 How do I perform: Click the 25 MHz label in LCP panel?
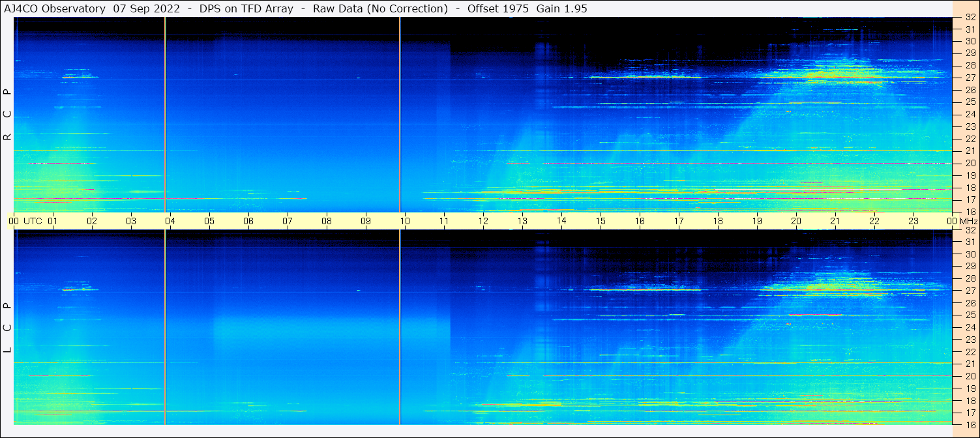click(970, 315)
